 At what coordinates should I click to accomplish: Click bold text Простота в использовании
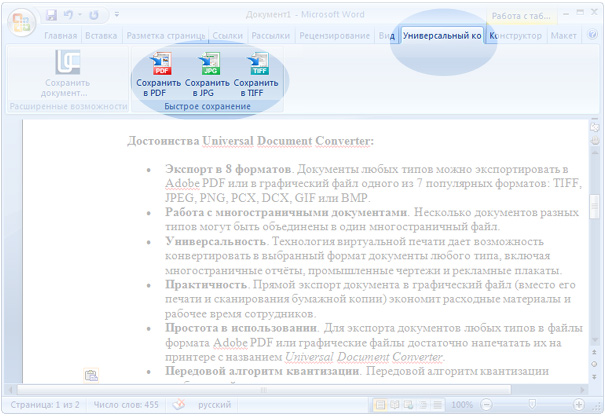(x=241, y=328)
